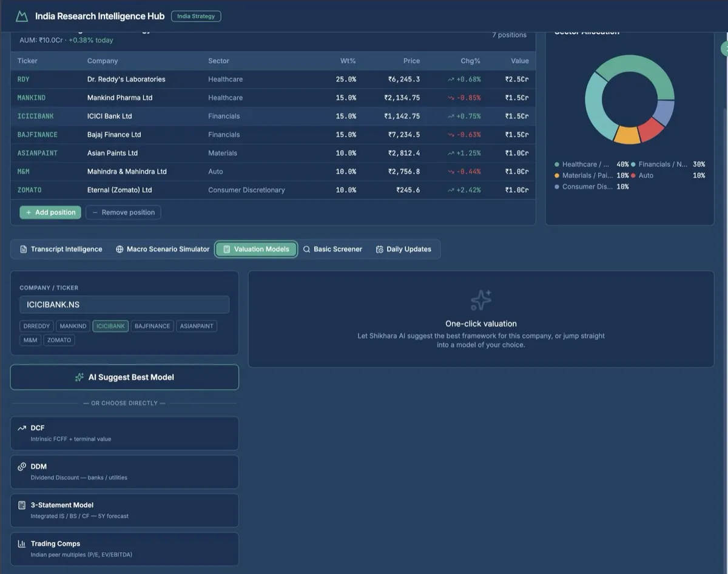Click the Asian Paints Ltd row
Image resolution: width=728 pixels, height=574 pixels.
pyautogui.click(x=273, y=153)
